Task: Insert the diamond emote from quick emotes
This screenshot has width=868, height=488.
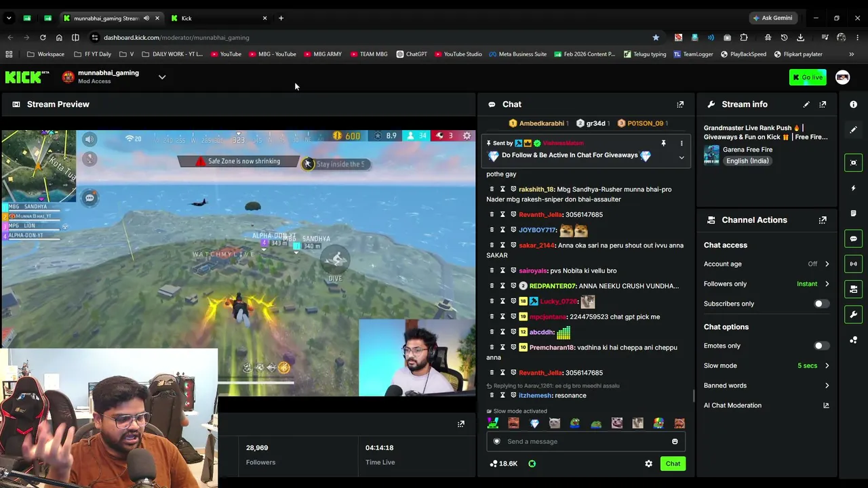Action: [534, 424]
